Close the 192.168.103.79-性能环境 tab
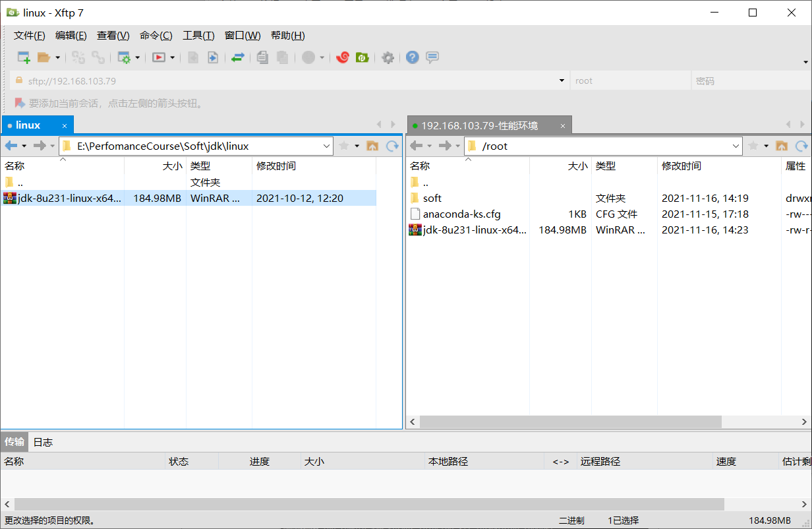 click(x=563, y=125)
